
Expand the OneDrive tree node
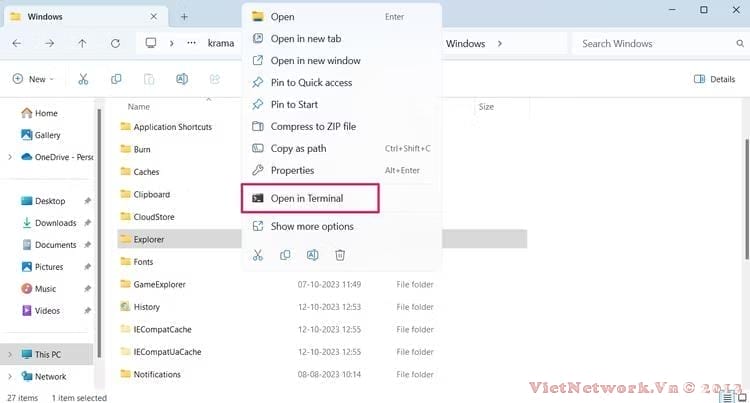point(10,157)
